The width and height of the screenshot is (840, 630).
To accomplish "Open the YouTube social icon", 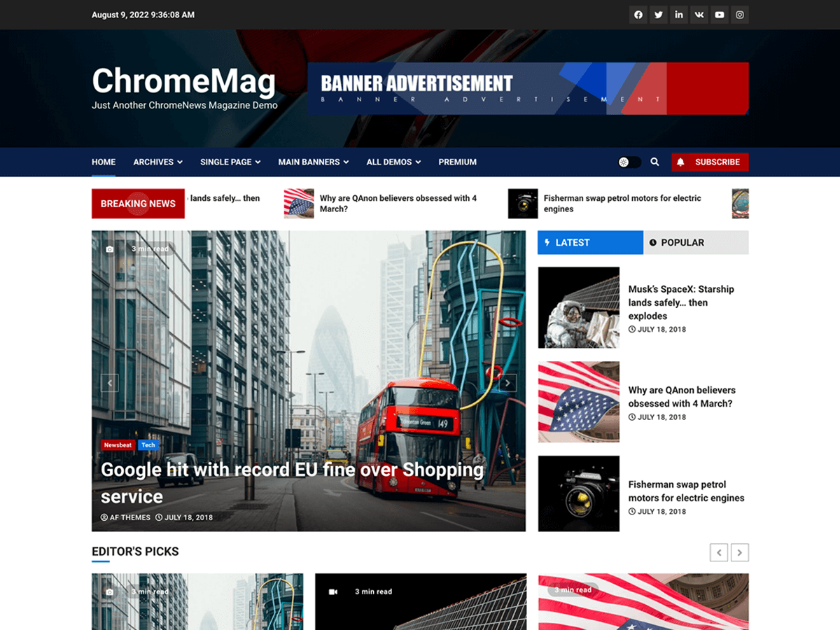I will pyautogui.click(x=719, y=15).
